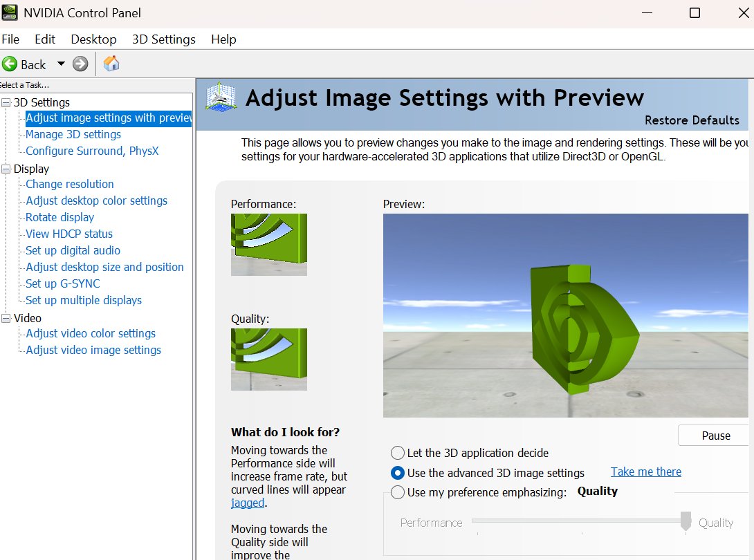Open Adjust desktop color settings
The width and height of the screenshot is (754, 560).
tap(96, 200)
